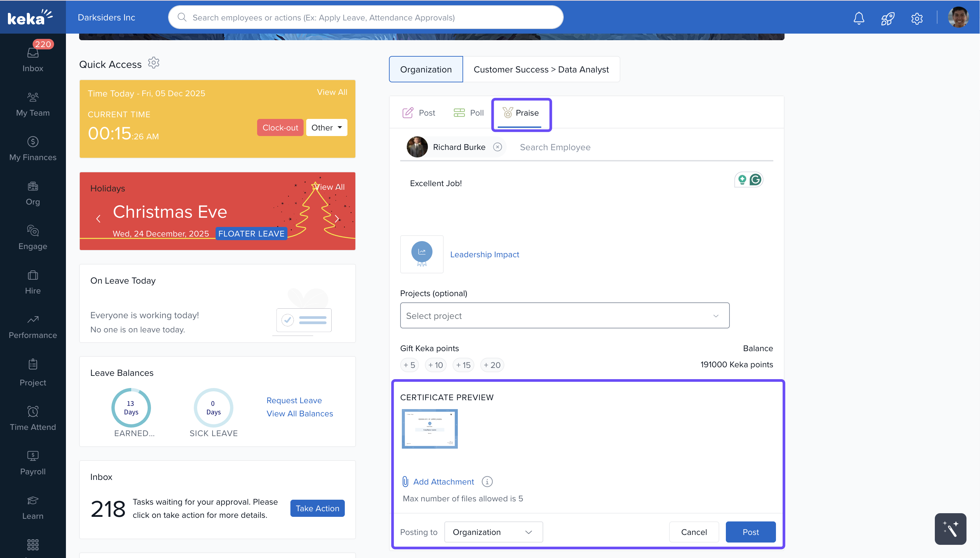Open the Posting to Organization dropdown
The image size is (980, 558).
pos(493,532)
